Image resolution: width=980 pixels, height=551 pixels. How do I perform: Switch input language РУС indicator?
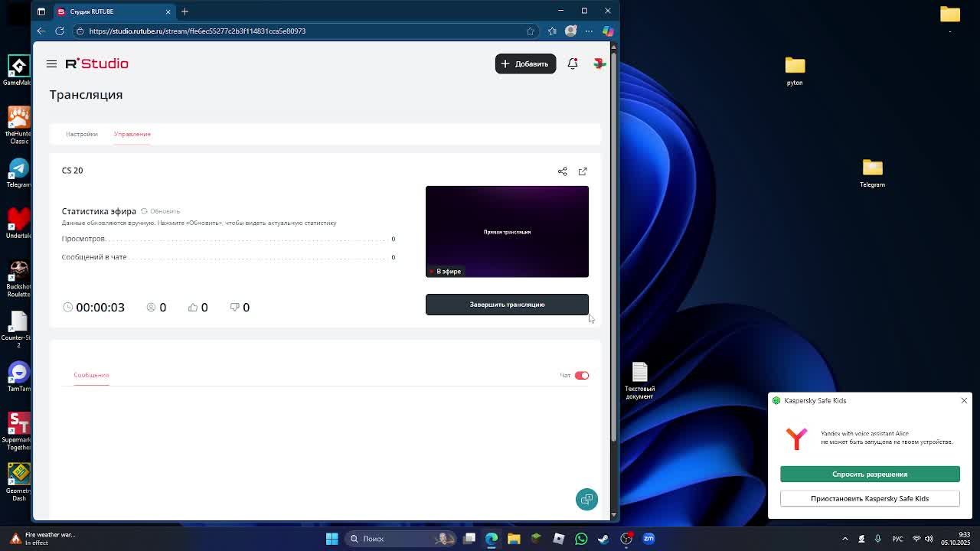click(897, 539)
